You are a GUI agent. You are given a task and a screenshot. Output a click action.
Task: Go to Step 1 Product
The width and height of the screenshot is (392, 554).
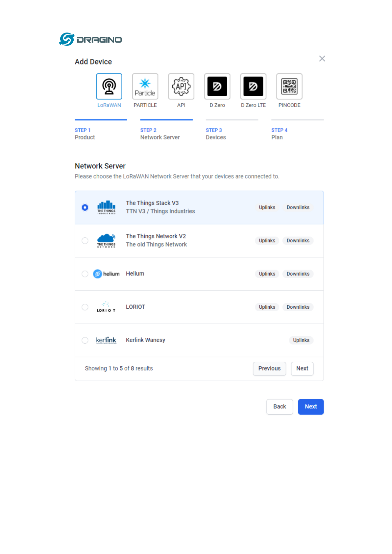[x=85, y=134]
